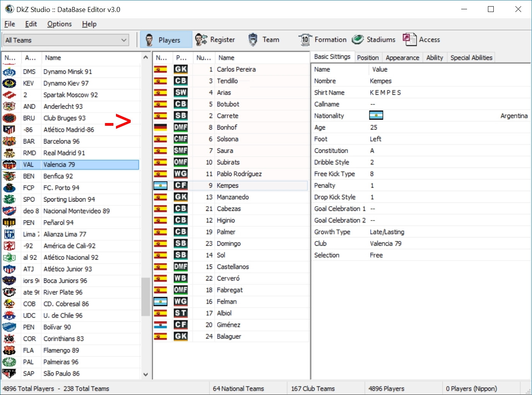Screen dimensions: 532x395
Task: Switch to the Ability tab
Action: 435,58
